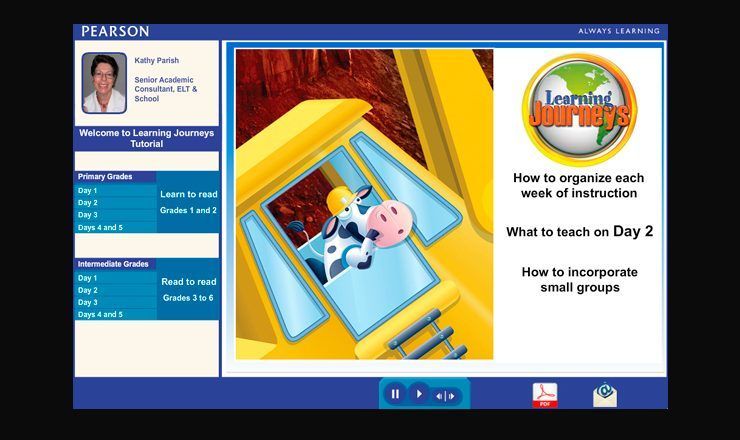Open Days 4 and 5 under Intermediate Grades
Viewport: 740px width, 440px height.
coord(116,314)
